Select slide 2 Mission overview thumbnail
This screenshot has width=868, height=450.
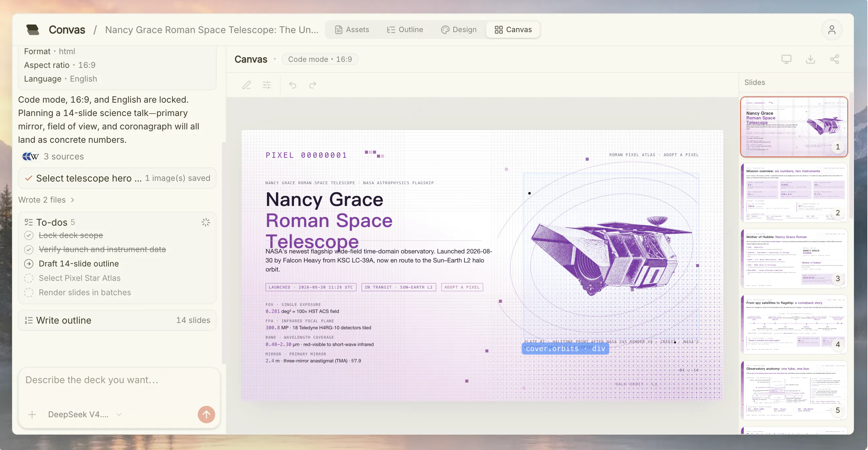[793, 193]
